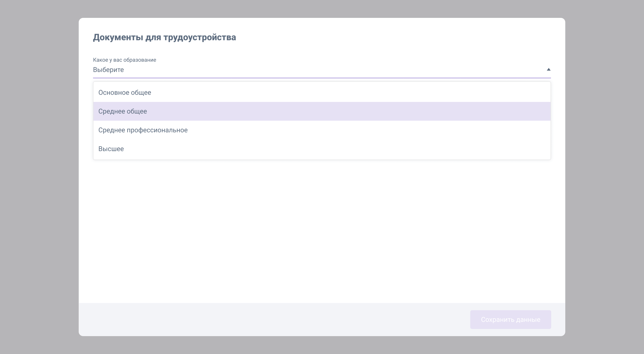Click the purple underline of the select field
This screenshot has height=354, width=644.
(322, 78)
